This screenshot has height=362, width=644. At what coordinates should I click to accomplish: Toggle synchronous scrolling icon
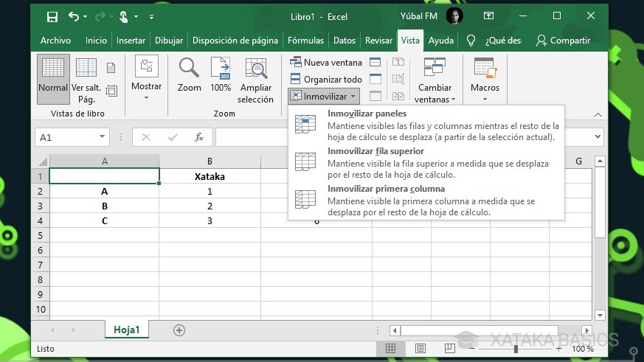(x=398, y=79)
